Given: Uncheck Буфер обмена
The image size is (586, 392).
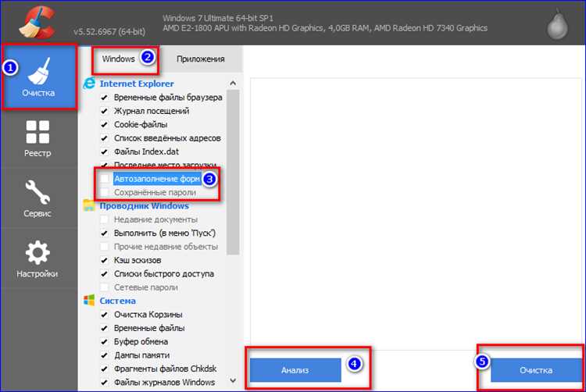Looking at the screenshot, I should pos(104,341).
